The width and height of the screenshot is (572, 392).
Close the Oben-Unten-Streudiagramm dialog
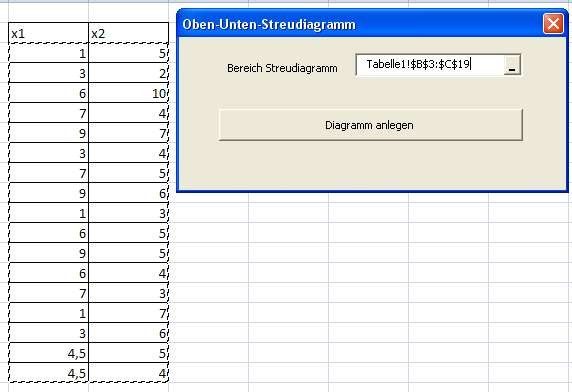click(x=553, y=24)
